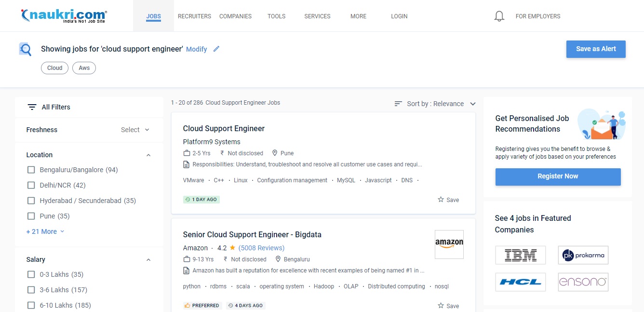The image size is (644, 312).
Task: Click the Naukri.com logo
Action: click(64, 15)
